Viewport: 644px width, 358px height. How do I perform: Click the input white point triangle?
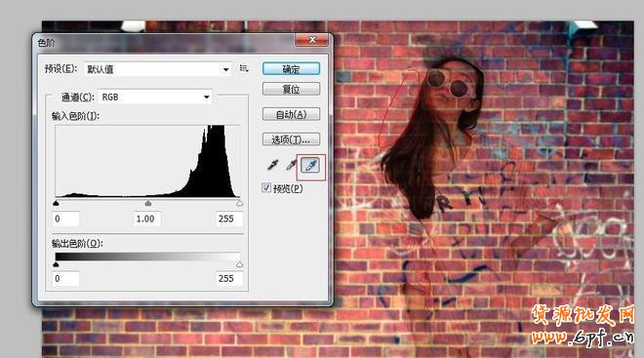(x=239, y=203)
